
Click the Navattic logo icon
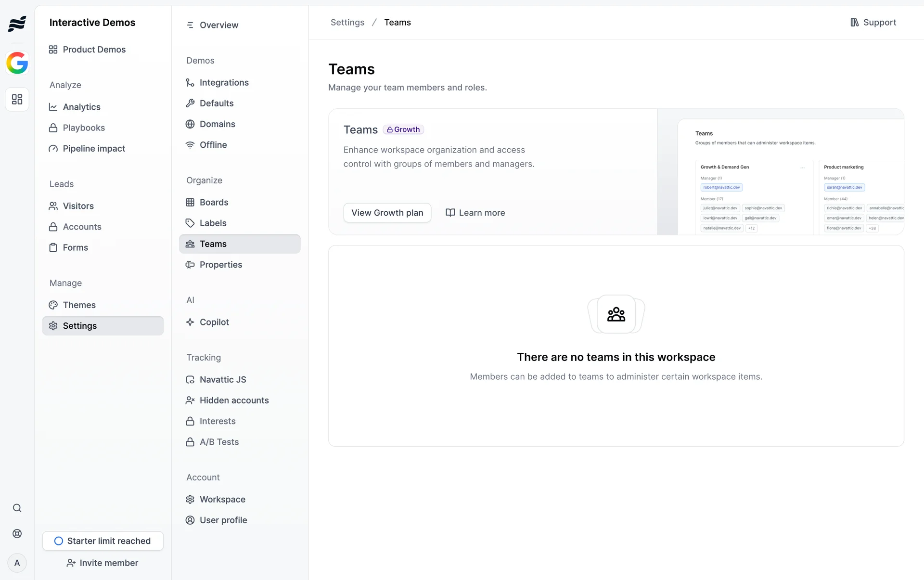coord(17,23)
